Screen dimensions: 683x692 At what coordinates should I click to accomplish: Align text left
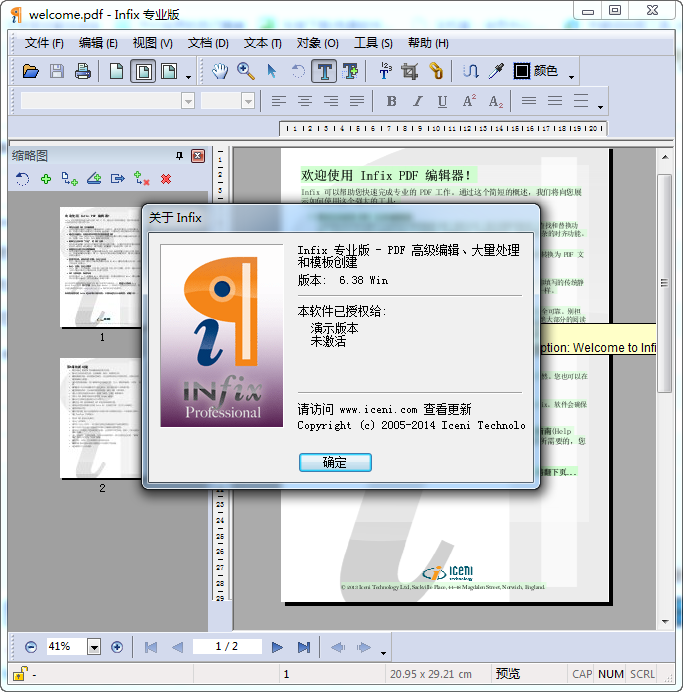[278, 101]
